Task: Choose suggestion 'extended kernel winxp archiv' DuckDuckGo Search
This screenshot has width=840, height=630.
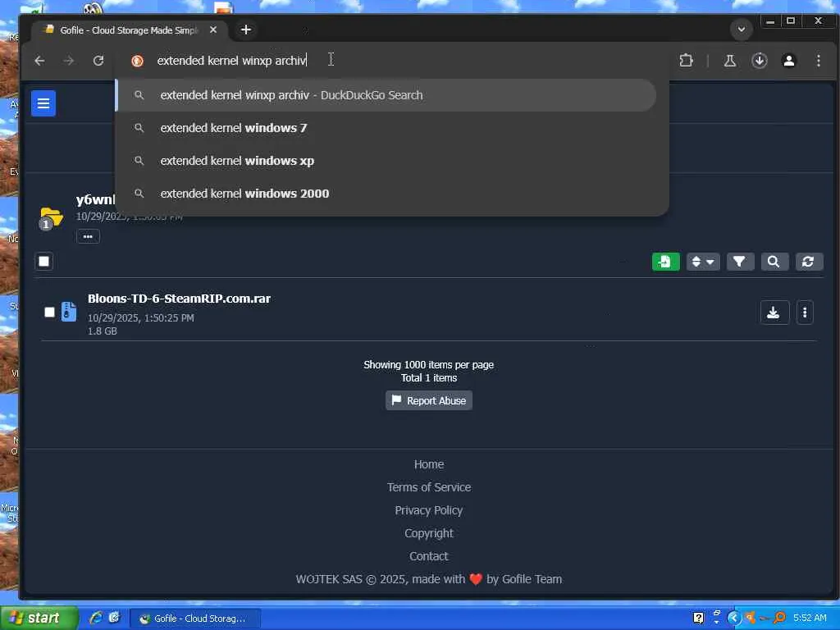Action: tap(386, 95)
